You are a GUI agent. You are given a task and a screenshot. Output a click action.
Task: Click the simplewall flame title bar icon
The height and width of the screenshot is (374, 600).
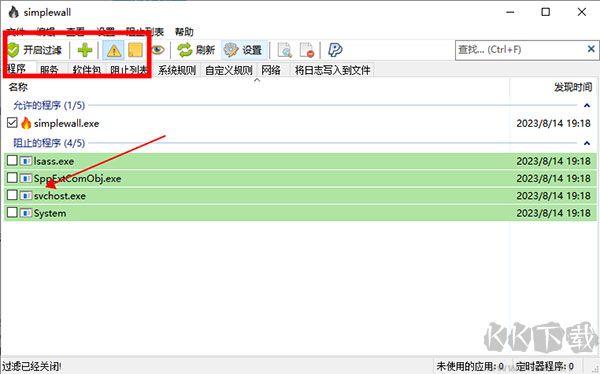click(13, 12)
